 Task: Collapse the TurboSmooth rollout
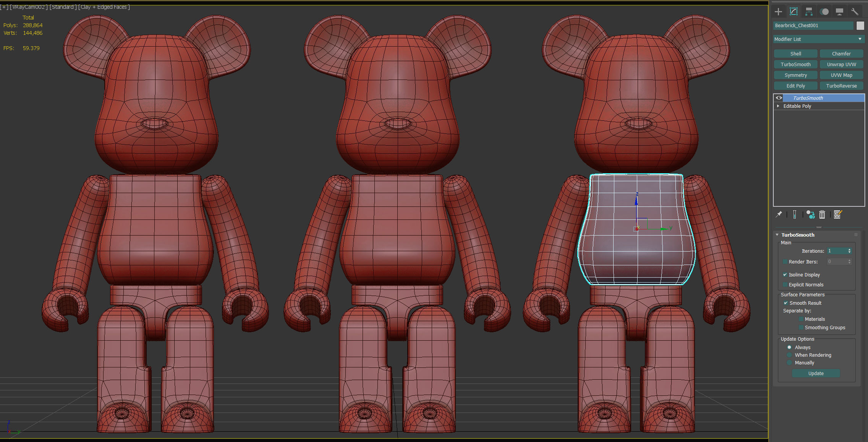(777, 235)
